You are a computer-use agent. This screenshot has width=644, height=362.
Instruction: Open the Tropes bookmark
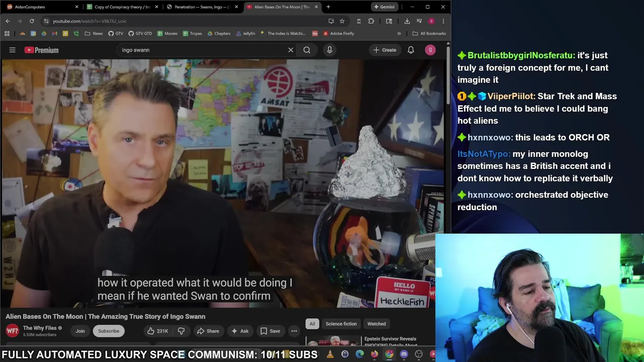192,34
